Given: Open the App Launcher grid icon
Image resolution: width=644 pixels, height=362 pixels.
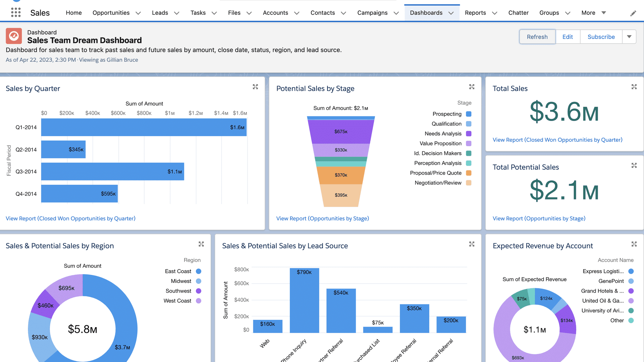Looking at the screenshot, I should click(16, 12).
